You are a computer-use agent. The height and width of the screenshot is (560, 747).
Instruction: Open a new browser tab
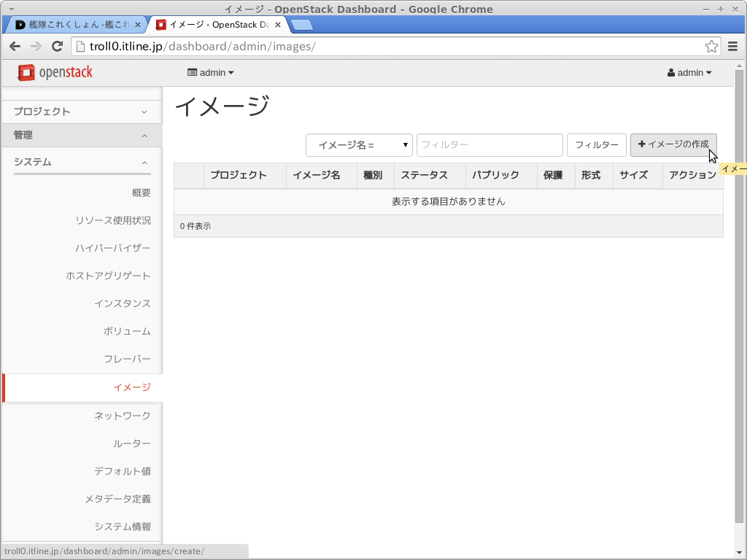302,25
